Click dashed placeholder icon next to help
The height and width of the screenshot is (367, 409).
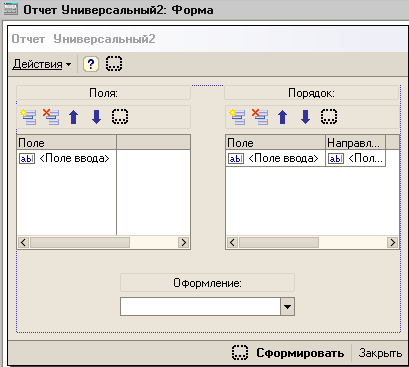114,64
